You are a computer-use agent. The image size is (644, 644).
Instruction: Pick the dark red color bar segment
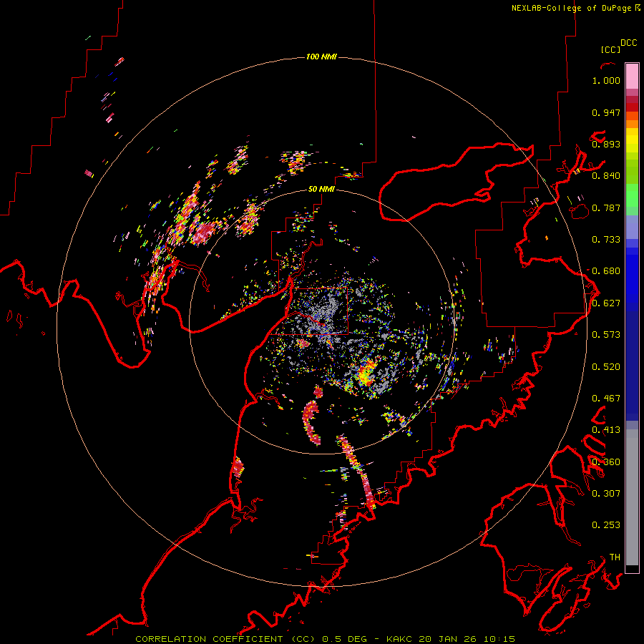coord(632,107)
